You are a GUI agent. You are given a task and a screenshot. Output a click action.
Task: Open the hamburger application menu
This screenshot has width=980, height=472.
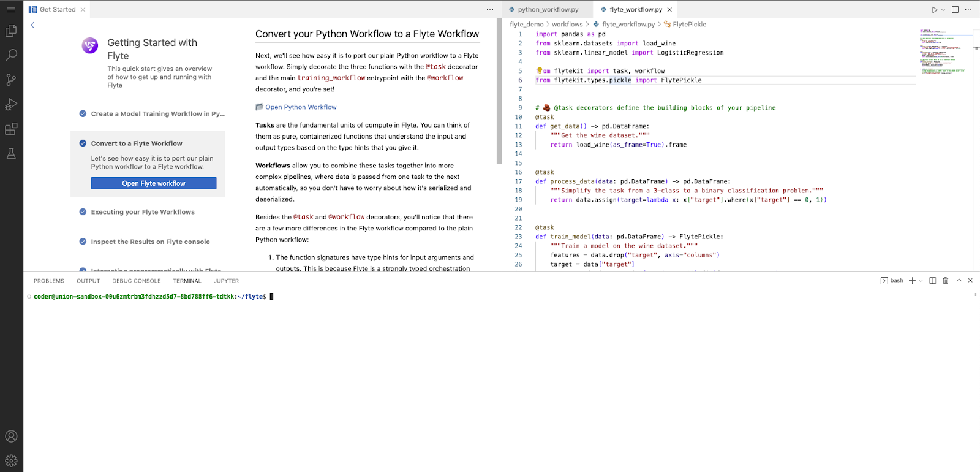click(11, 10)
